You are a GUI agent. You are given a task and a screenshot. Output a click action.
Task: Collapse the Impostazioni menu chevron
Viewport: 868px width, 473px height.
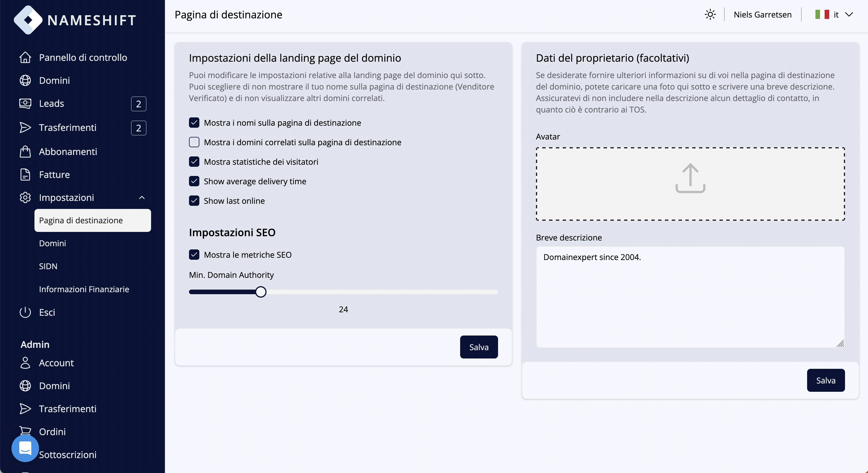142,198
